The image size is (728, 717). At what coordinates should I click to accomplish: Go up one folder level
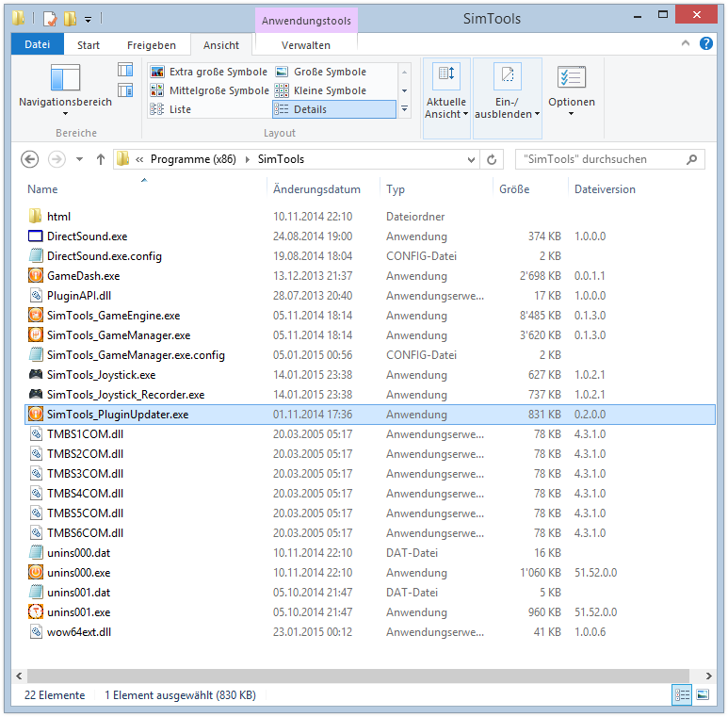point(100,159)
